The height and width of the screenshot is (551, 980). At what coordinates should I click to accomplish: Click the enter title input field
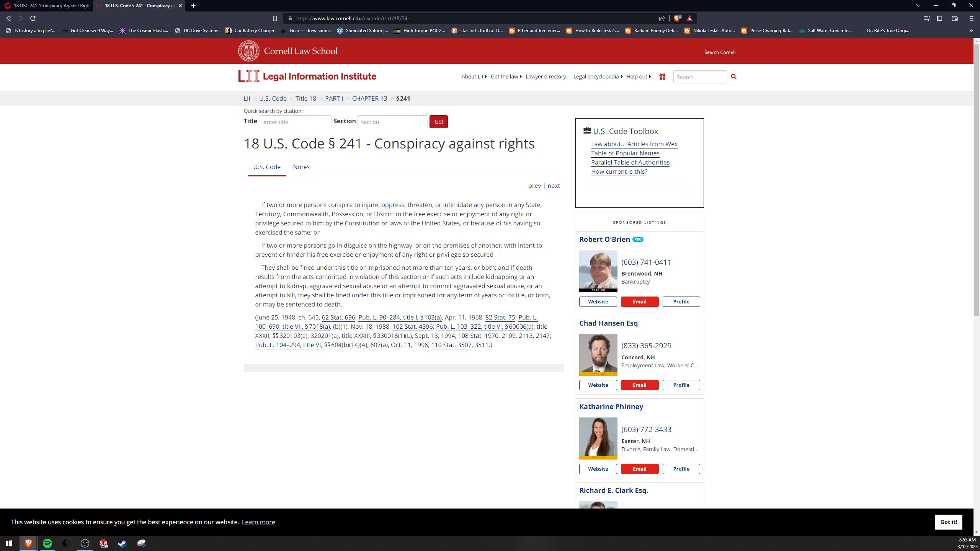tap(295, 122)
